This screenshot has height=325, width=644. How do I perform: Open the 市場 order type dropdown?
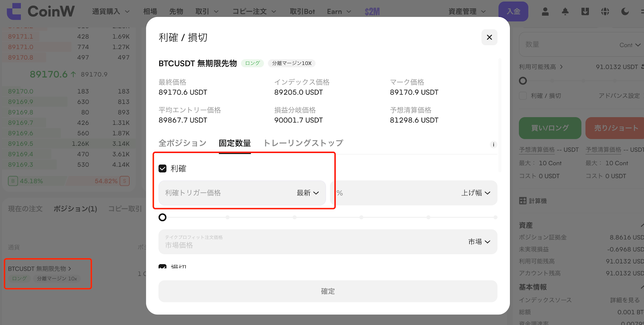point(479,242)
